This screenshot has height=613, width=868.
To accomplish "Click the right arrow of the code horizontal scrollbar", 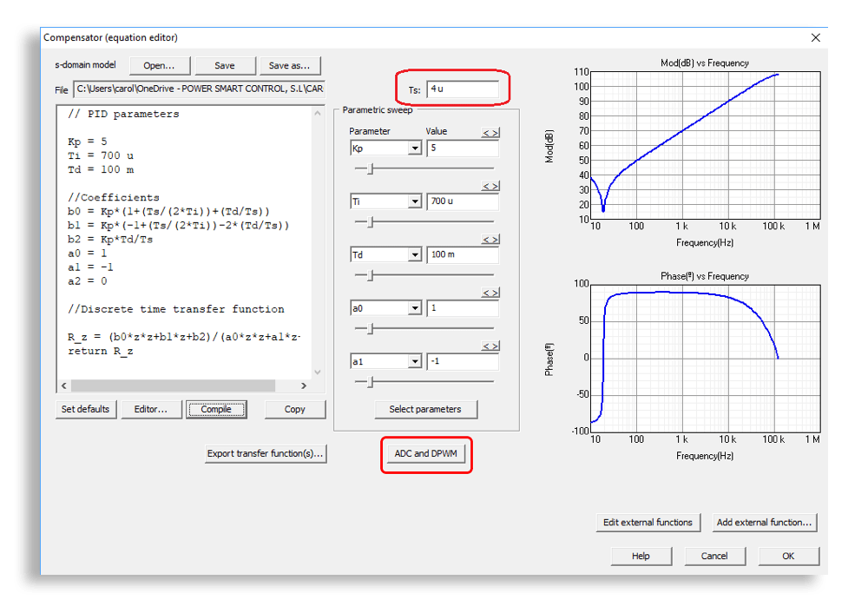I will coord(303,386).
